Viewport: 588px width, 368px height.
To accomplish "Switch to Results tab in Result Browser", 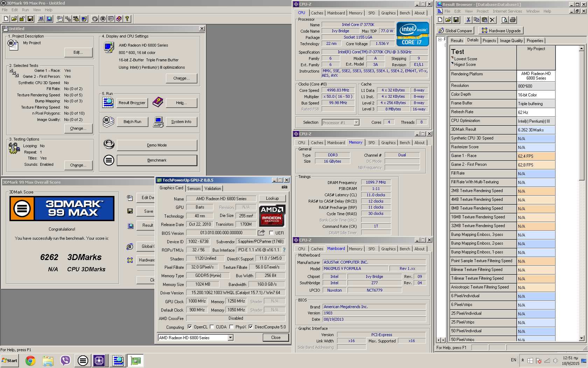I will 457,41.
